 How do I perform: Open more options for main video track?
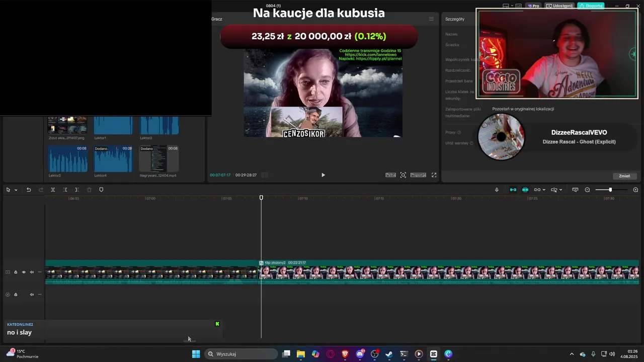pyautogui.click(x=40, y=272)
